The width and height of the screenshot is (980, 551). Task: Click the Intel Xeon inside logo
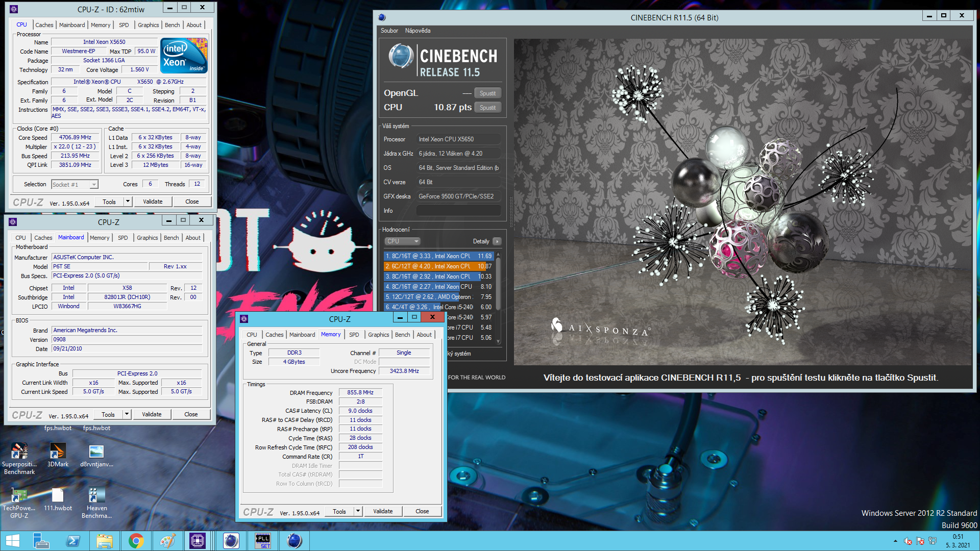[184, 56]
